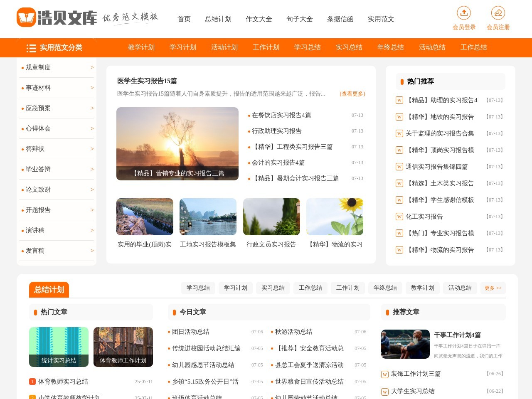The image size is (532, 399).
Task: Click the W icon beside 通信实习报告集锦四篇
Action: [399, 167]
